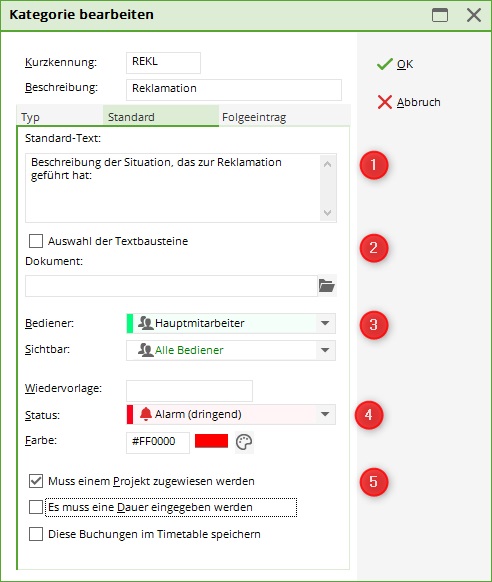Click the red alarm bell icon
The height and width of the screenshot is (582, 492).
(x=146, y=414)
